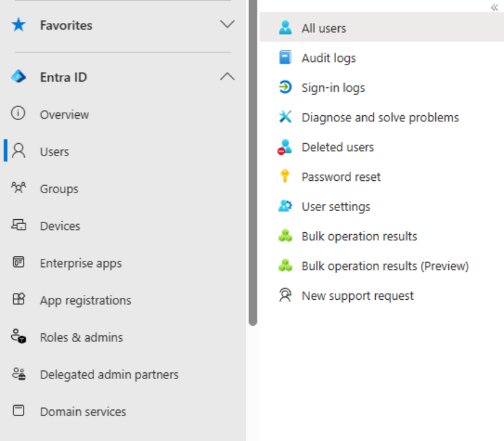Click the Audit logs book icon

(x=285, y=58)
